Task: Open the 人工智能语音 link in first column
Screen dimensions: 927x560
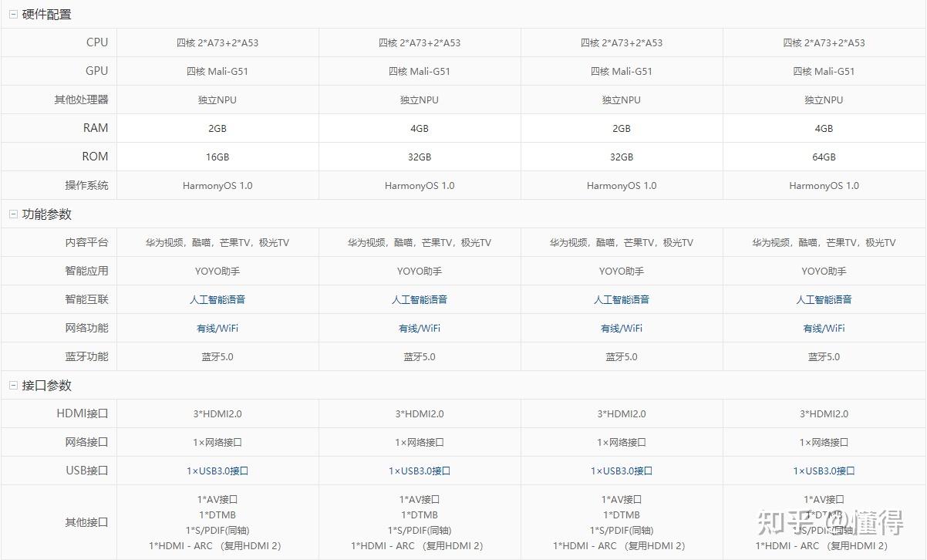Action: click(x=217, y=299)
